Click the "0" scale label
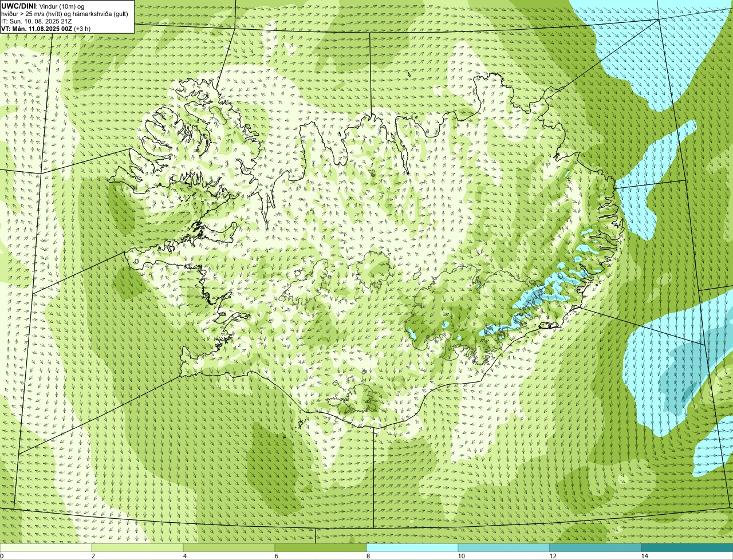The width and height of the screenshot is (733, 560). coord(2,556)
